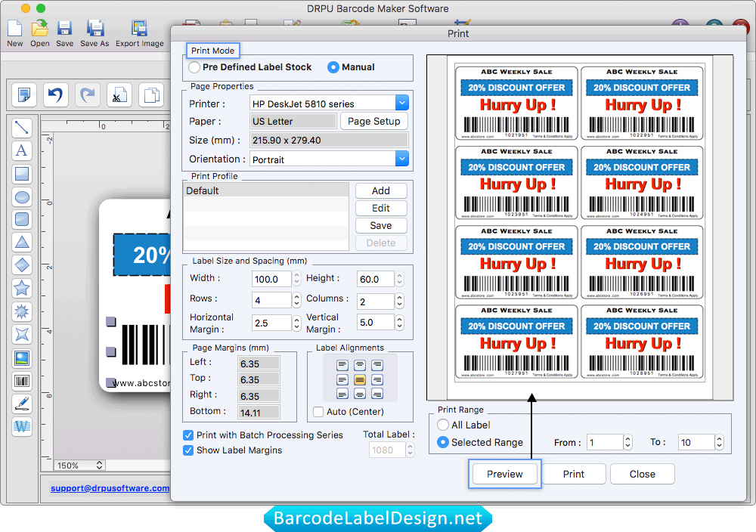Viewport: 756px width, 532px height.
Task: Select the Text tool
Action: [22, 151]
